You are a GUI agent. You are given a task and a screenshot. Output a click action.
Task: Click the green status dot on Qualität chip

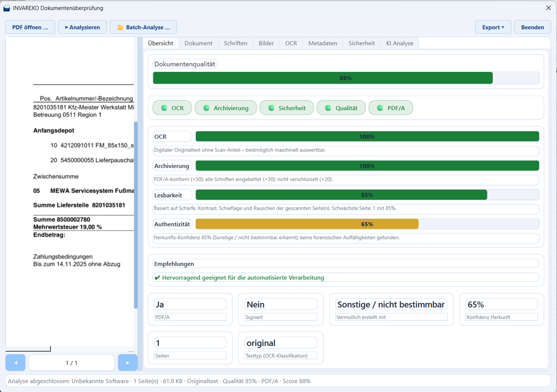tap(328, 108)
